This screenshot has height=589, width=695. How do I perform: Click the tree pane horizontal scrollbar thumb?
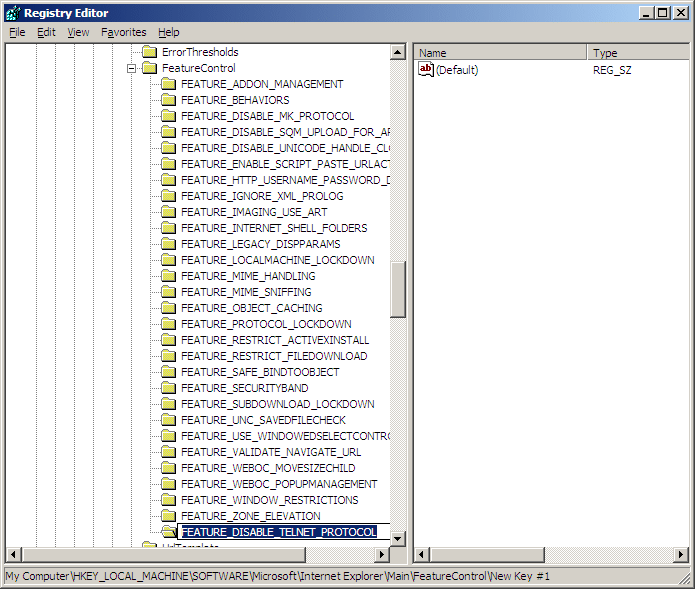(164, 554)
